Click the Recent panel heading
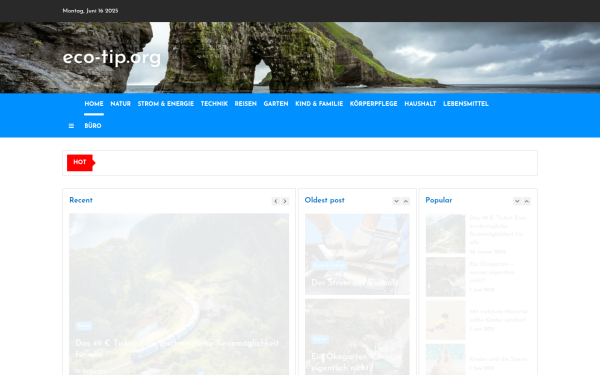This screenshot has width=600, height=375. click(81, 200)
